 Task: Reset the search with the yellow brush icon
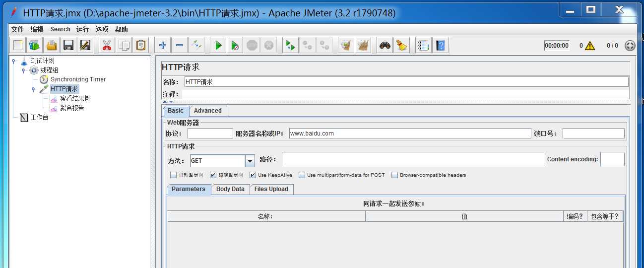[401, 45]
